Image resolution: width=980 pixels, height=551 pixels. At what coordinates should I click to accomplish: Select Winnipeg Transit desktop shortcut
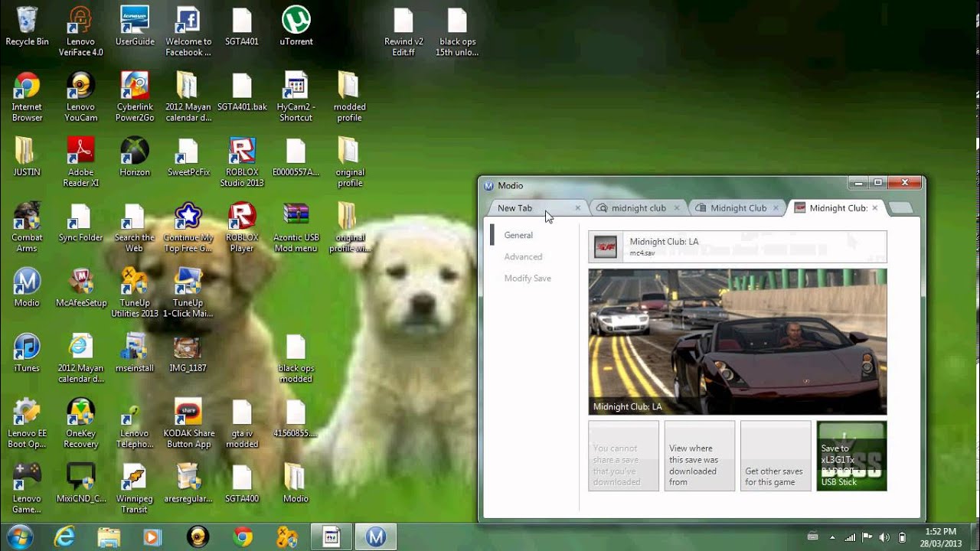(135, 487)
